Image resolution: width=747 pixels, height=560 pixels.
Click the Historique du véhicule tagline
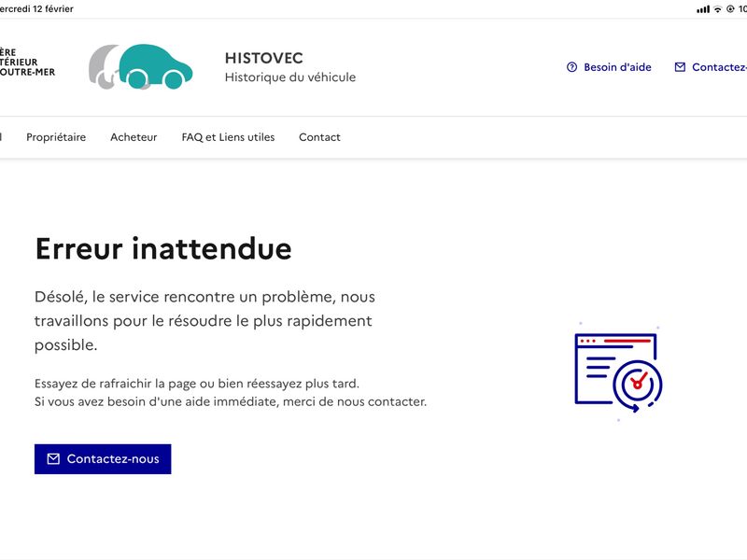pos(289,77)
